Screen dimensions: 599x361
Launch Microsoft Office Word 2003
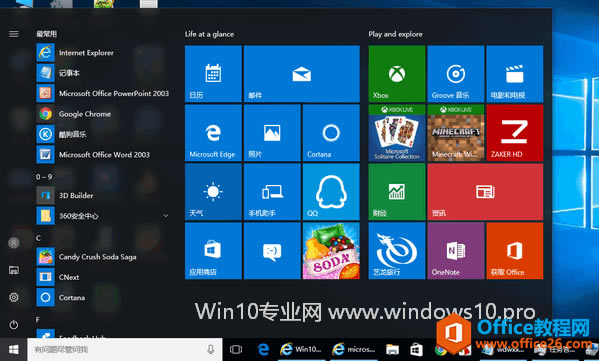pos(103,155)
